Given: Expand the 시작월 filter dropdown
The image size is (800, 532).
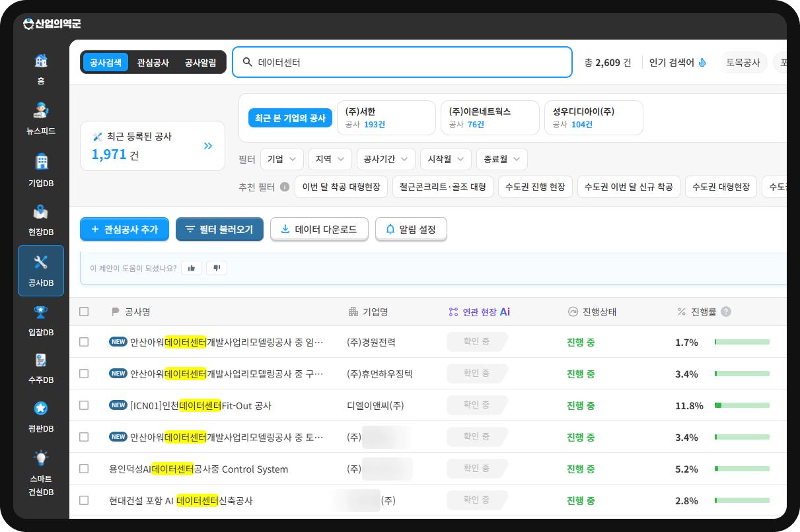Looking at the screenshot, I should pyautogui.click(x=446, y=159).
